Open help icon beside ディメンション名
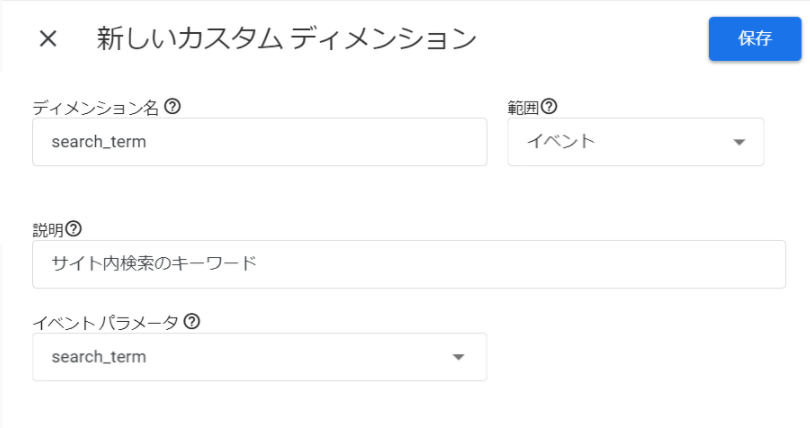The image size is (810, 428). [x=172, y=107]
